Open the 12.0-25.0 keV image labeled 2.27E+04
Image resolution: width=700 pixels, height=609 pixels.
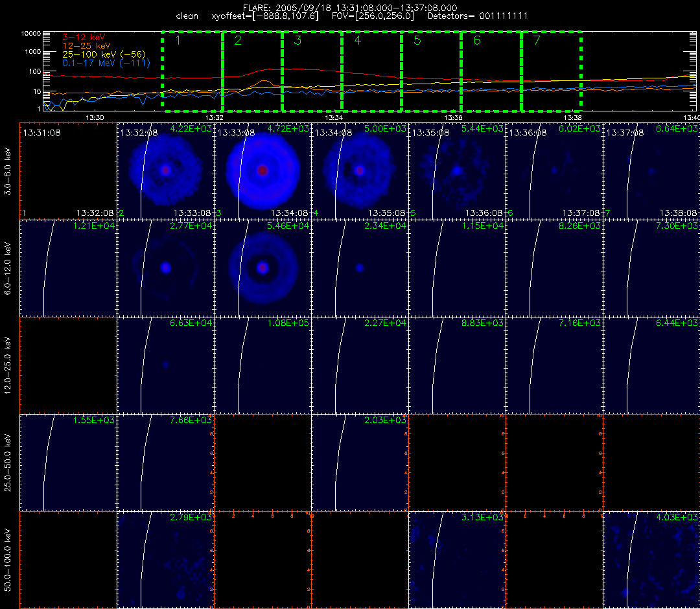[x=360, y=365]
